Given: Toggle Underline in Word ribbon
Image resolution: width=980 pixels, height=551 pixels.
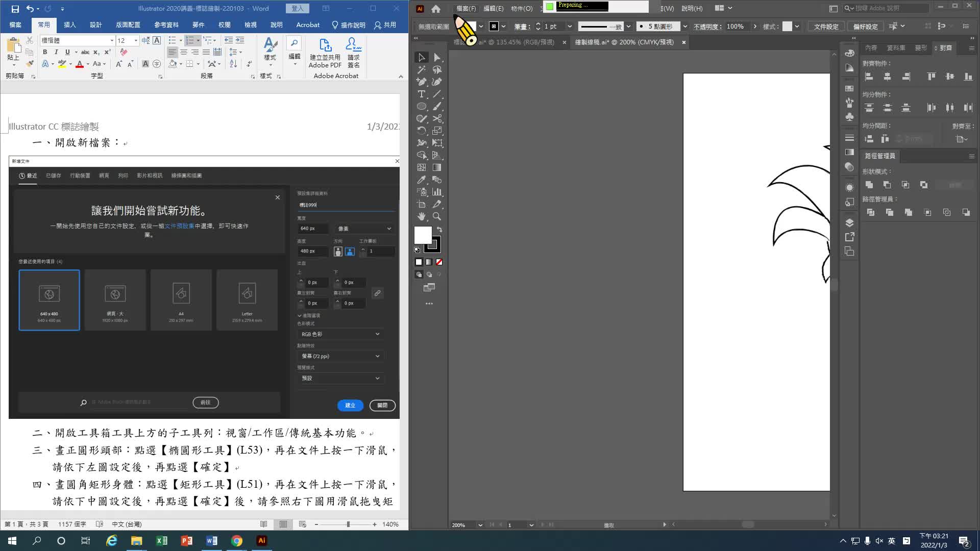Looking at the screenshot, I should 67,52.
